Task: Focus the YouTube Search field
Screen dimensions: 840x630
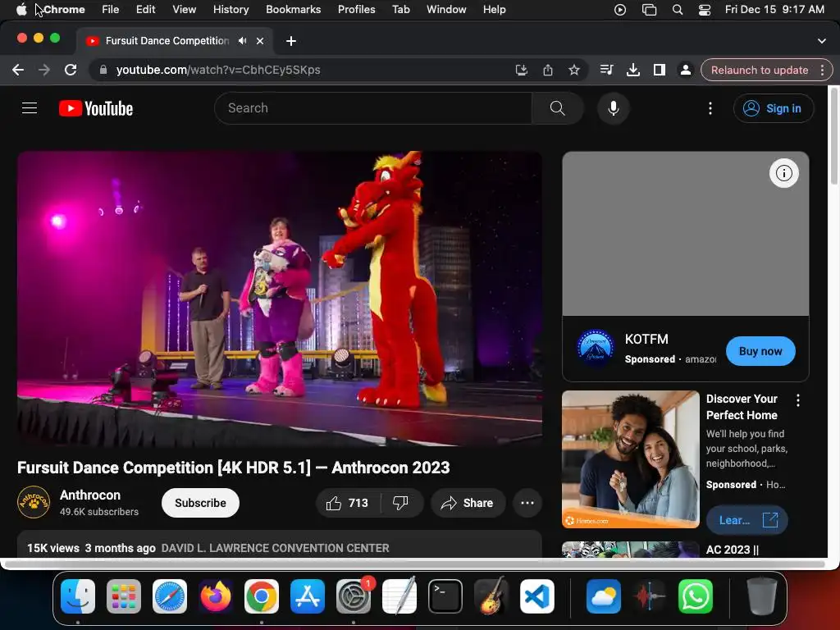Action: point(373,108)
